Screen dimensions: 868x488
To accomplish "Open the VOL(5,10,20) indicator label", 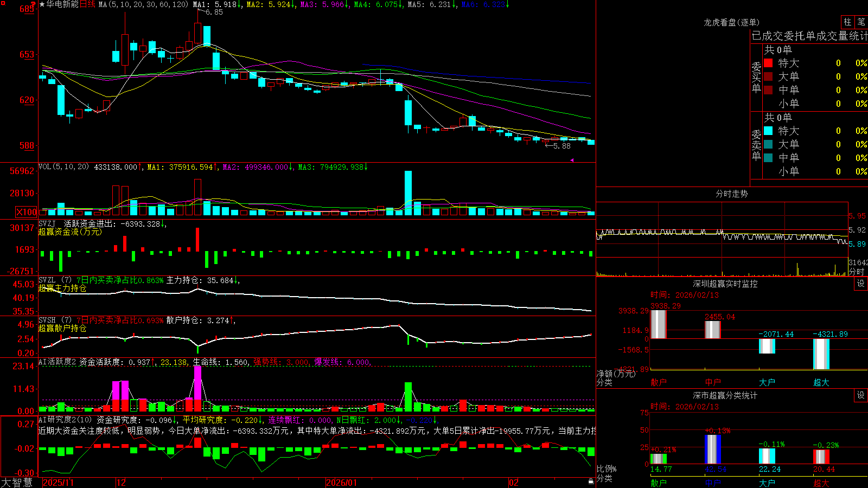I will click(x=63, y=167).
